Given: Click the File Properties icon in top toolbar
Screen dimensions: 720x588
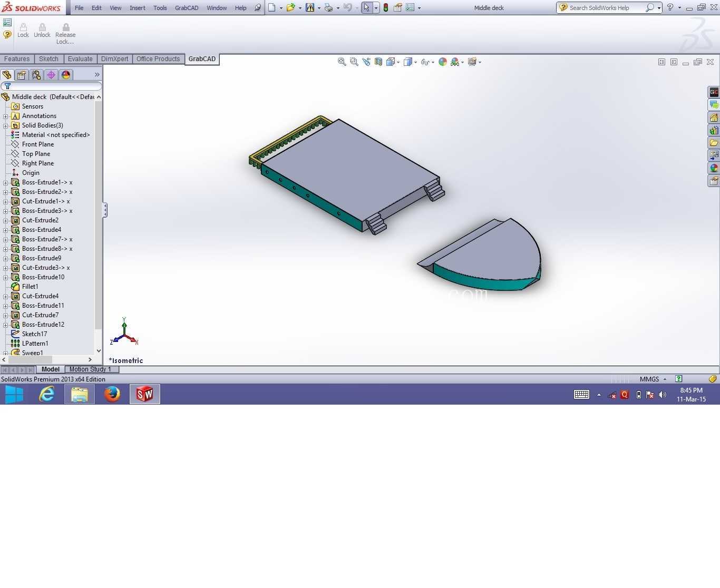Looking at the screenshot, I should pyautogui.click(x=398, y=8).
